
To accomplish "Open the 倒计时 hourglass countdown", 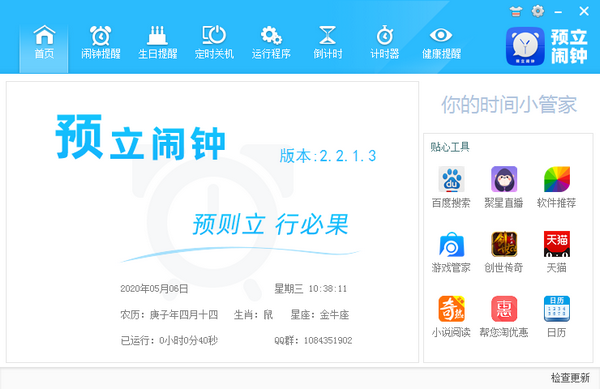I will [x=328, y=42].
